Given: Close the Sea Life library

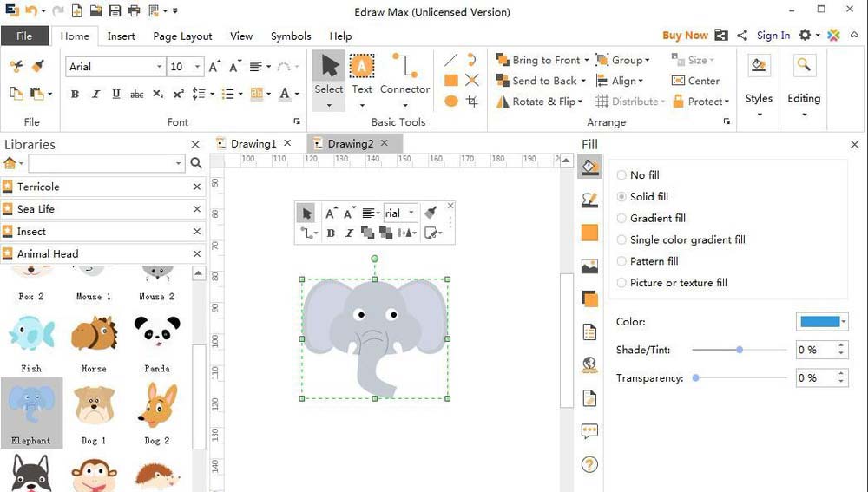Looking at the screenshot, I should coord(196,209).
